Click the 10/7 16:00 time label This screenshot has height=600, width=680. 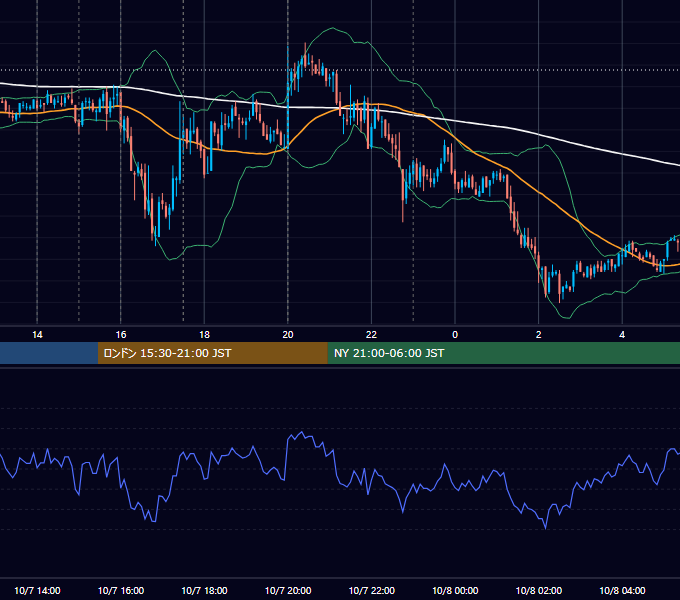click(x=121, y=590)
